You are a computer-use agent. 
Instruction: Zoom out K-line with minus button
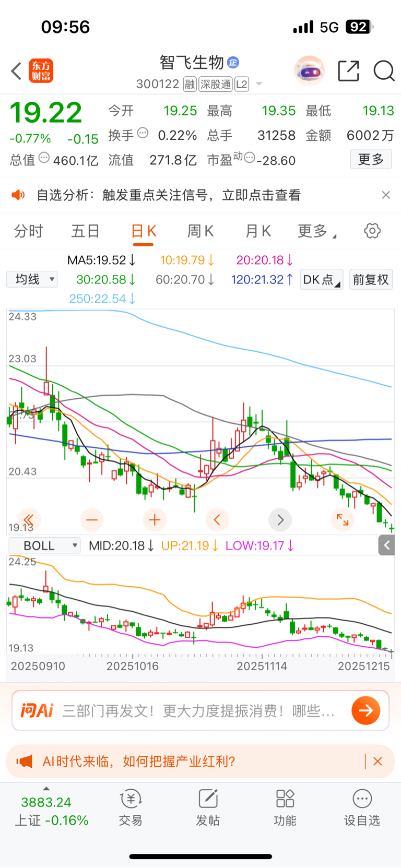coord(92,519)
